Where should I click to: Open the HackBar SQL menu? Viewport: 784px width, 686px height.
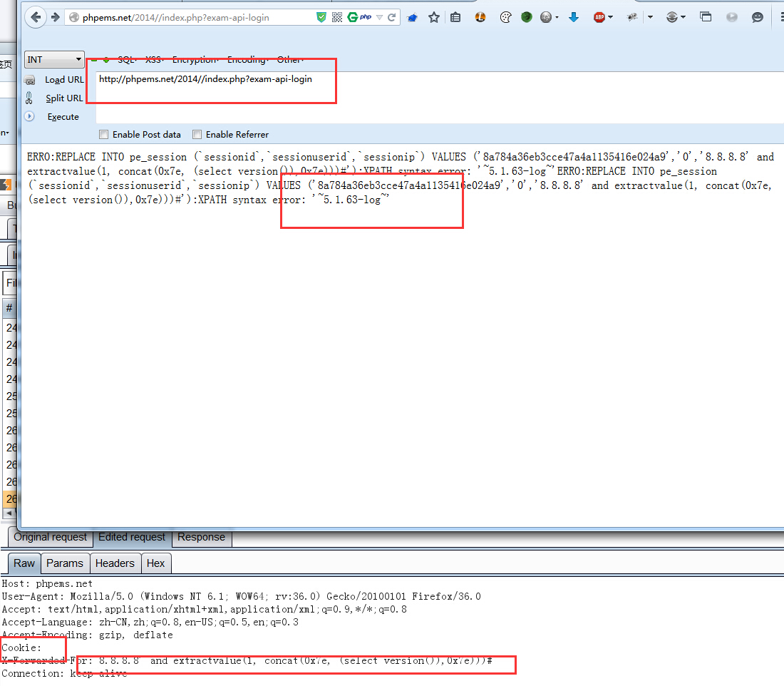127,59
